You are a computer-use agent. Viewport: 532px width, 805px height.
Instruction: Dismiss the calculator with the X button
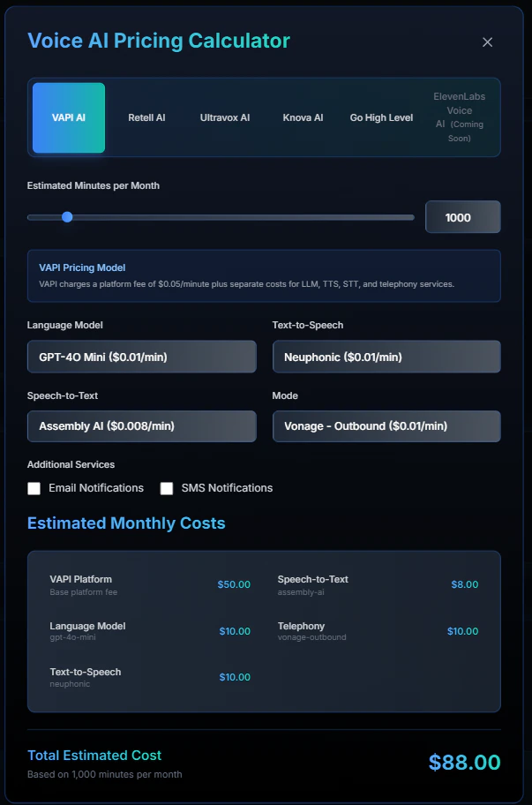pos(487,41)
